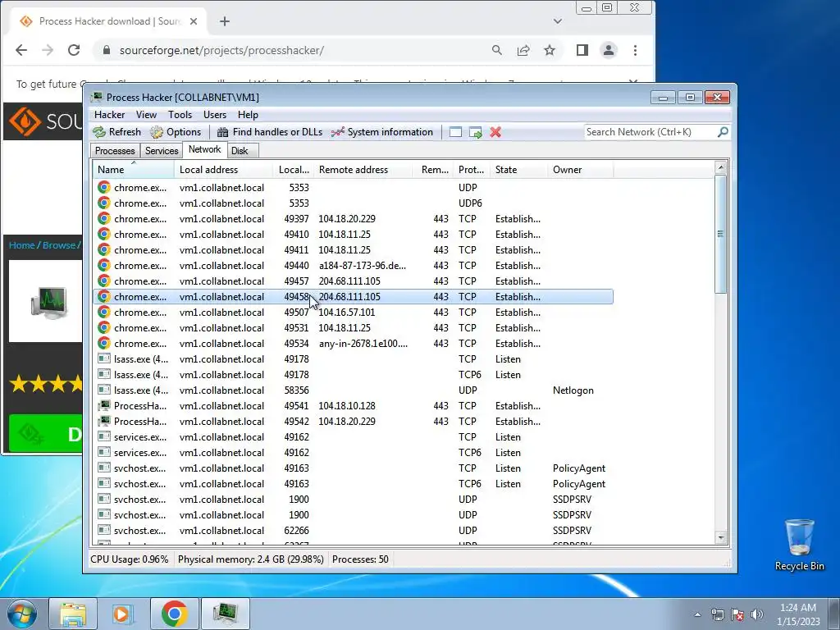The width and height of the screenshot is (840, 630).
Task: Select row with remote a184-87-173-96.de...
Action: 353,265
